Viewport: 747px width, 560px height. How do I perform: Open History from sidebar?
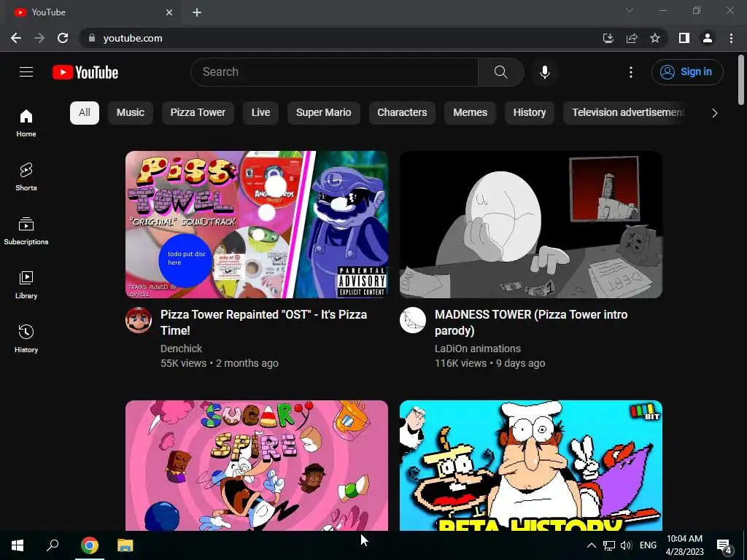coord(26,338)
